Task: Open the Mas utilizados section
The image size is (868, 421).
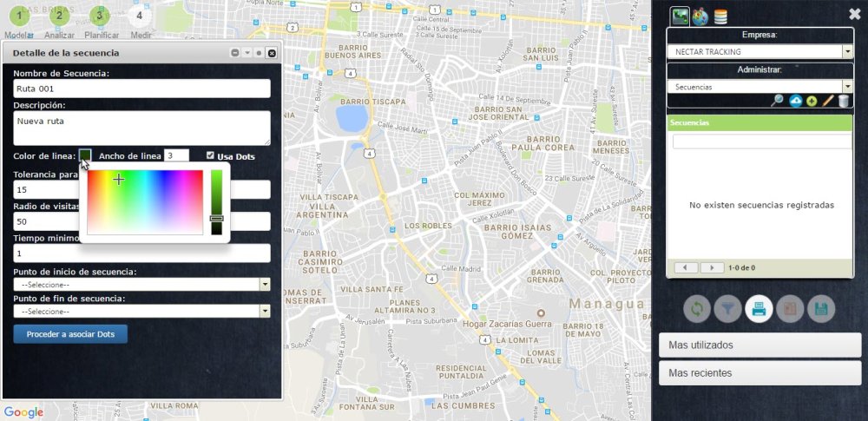Action: point(760,345)
